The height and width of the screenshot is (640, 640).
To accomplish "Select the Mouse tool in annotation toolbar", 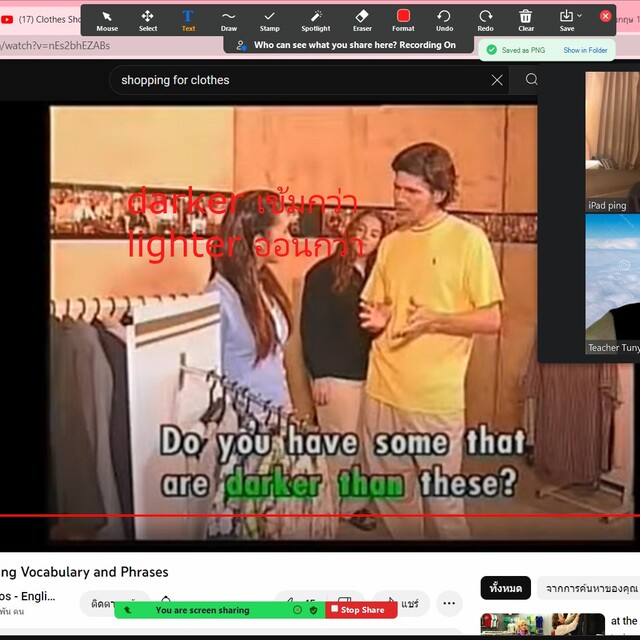I will (x=107, y=21).
